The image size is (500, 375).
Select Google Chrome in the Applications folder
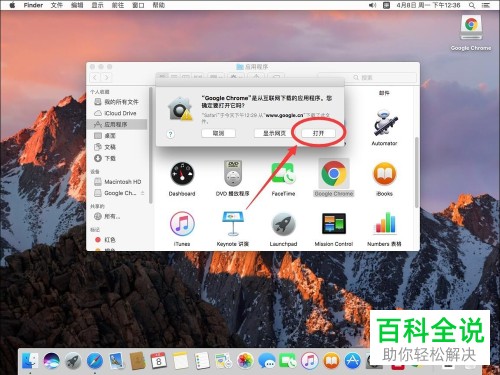coord(334,173)
